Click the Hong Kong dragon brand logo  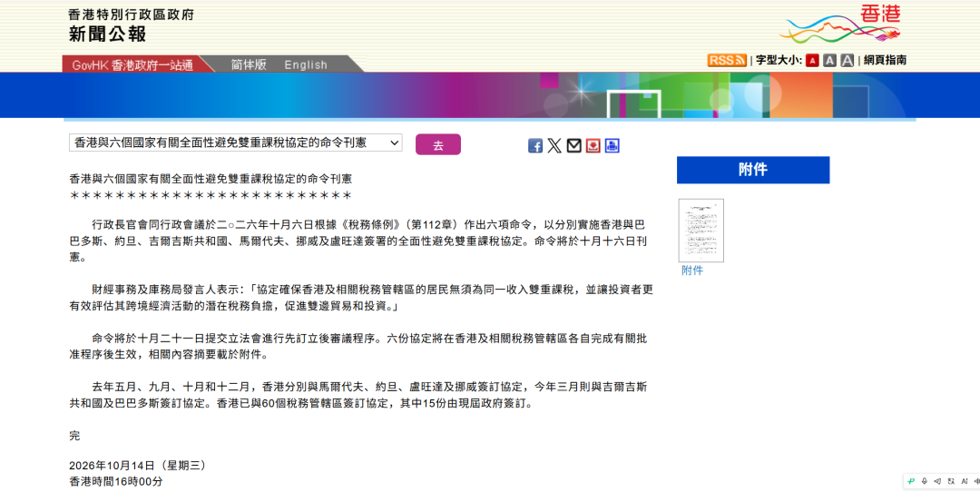pos(840,25)
